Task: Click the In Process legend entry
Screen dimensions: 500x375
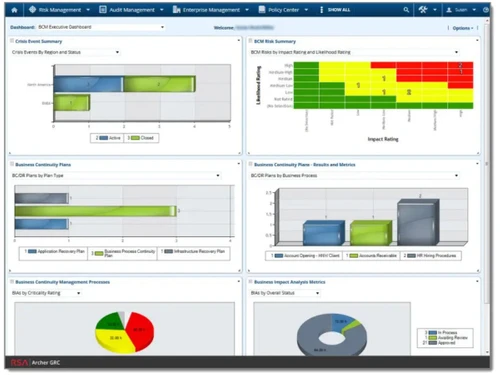Action: click(x=441, y=332)
